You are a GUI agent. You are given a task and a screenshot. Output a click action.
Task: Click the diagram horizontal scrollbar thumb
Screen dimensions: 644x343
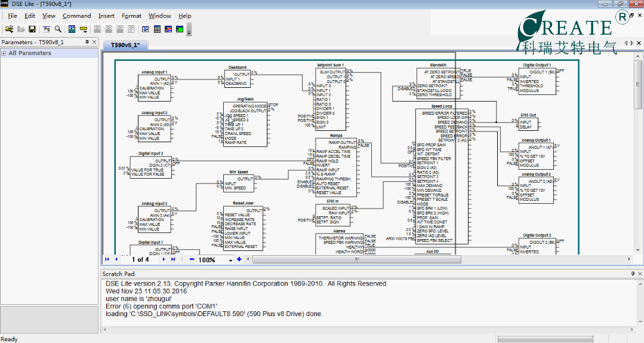coord(356,259)
